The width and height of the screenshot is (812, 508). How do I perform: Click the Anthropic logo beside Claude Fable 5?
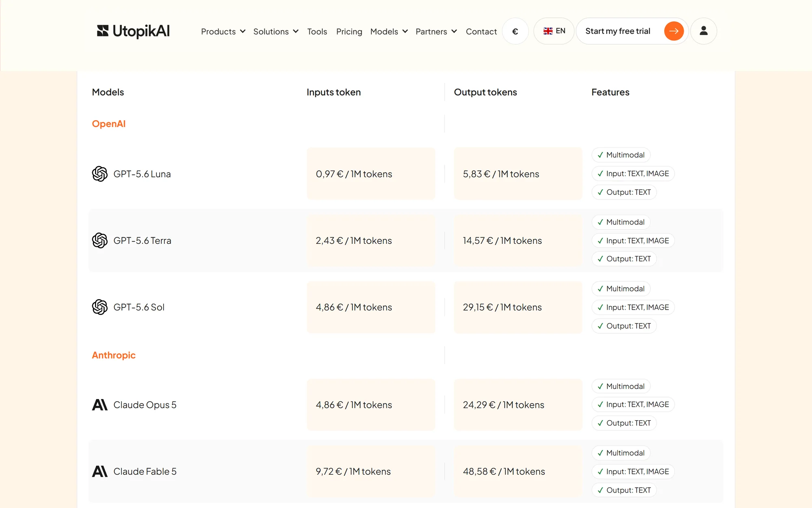click(x=100, y=471)
